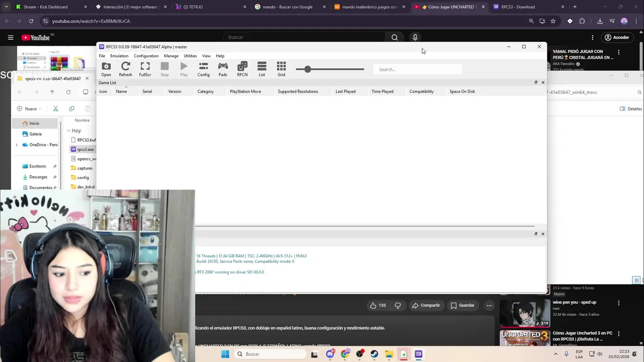Sort game list by Serial column
644x362 pixels.
coord(147,92)
